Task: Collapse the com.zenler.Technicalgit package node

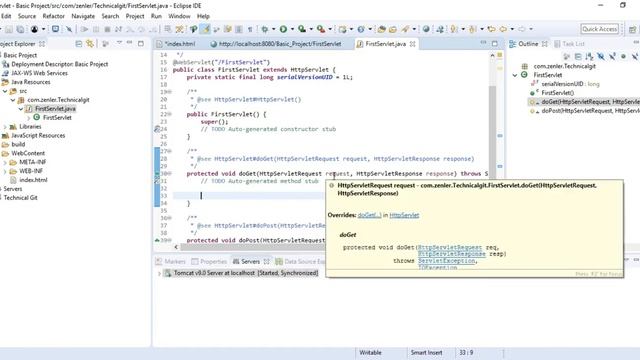Action: 13,100
